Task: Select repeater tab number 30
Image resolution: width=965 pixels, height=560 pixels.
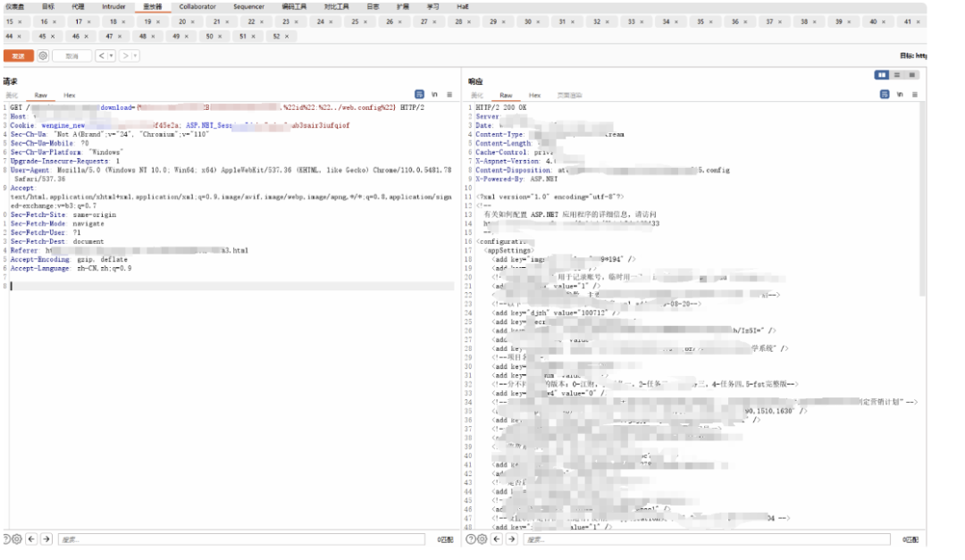Action: pyautogui.click(x=528, y=21)
